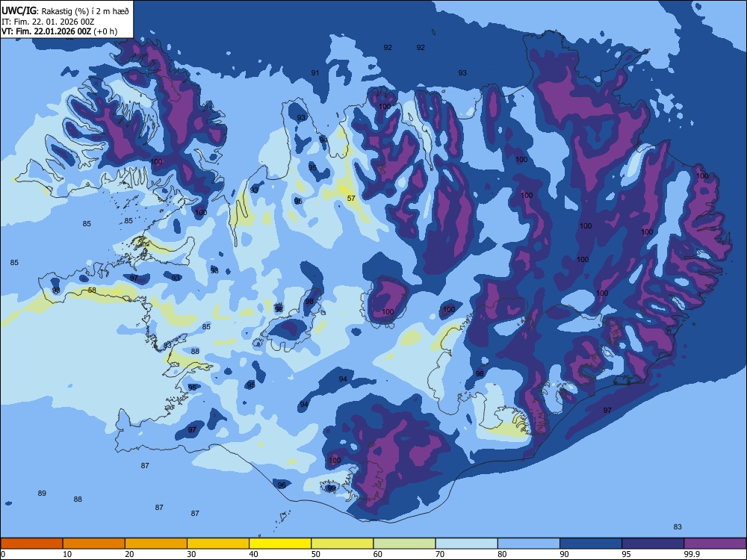The height and width of the screenshot is (560, 747).
Task: Click the '57' humidity value on the map
Action: pyautogui.click(x=351, y=198)
